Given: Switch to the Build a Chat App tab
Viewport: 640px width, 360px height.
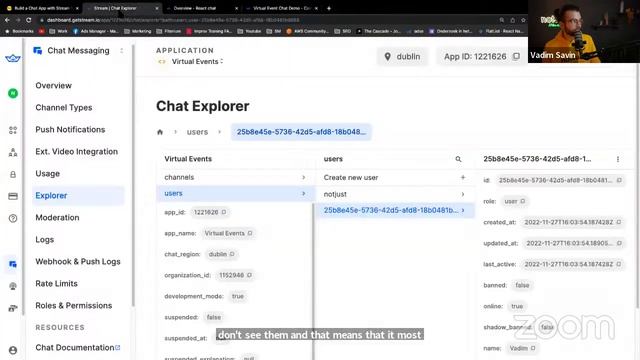Looking at the screenshot, I should [x=42, y=8].
